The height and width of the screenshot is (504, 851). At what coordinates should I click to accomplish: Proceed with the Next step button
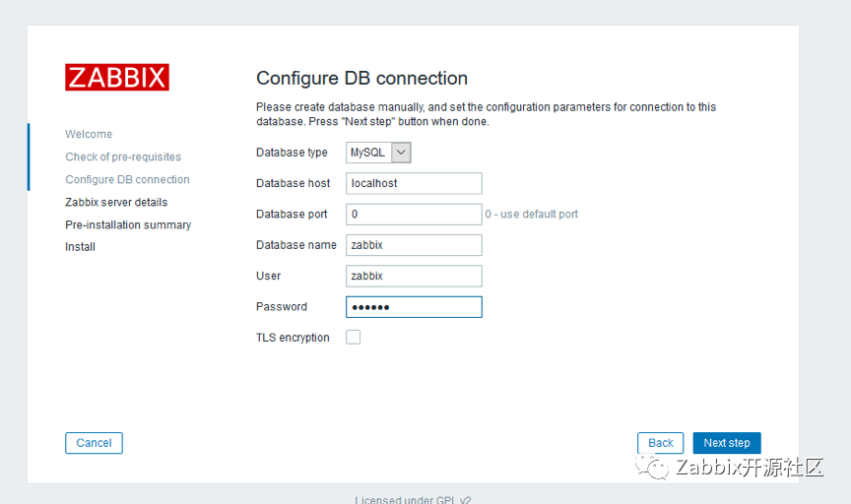727,443
